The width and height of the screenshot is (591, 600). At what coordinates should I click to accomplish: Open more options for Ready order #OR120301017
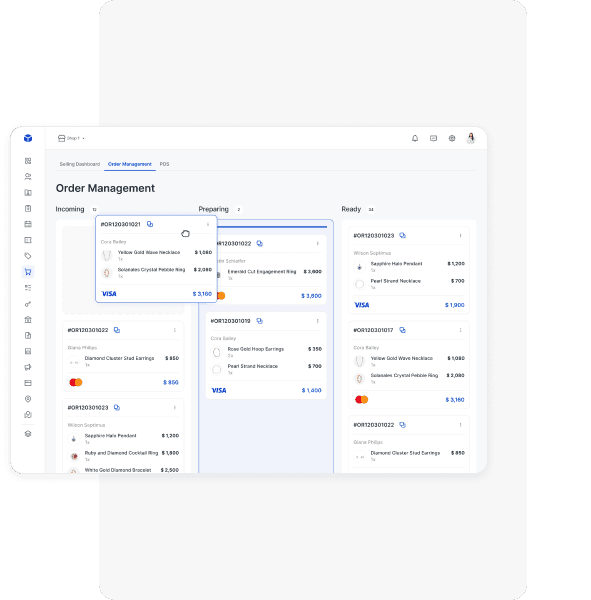(460, 330)
